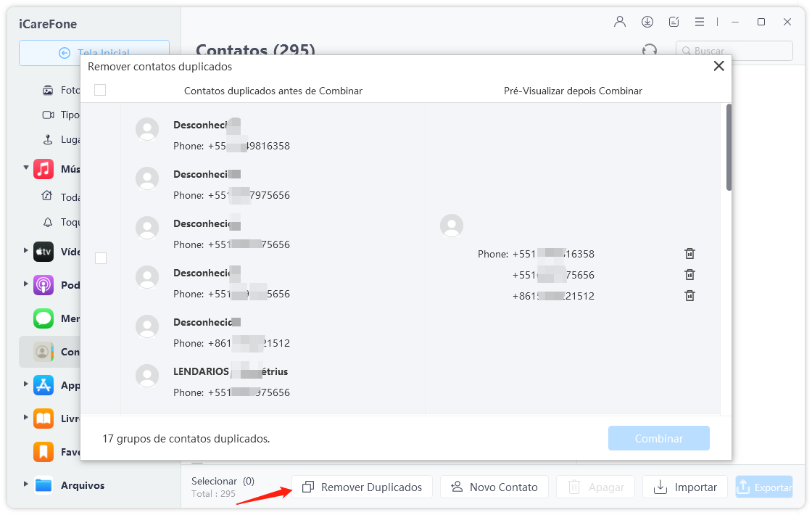The width and height of the screenshot is (812, 515).
Task: Toggle the select-all checkbox in dialog header
Action: click(x=100, y=90)
